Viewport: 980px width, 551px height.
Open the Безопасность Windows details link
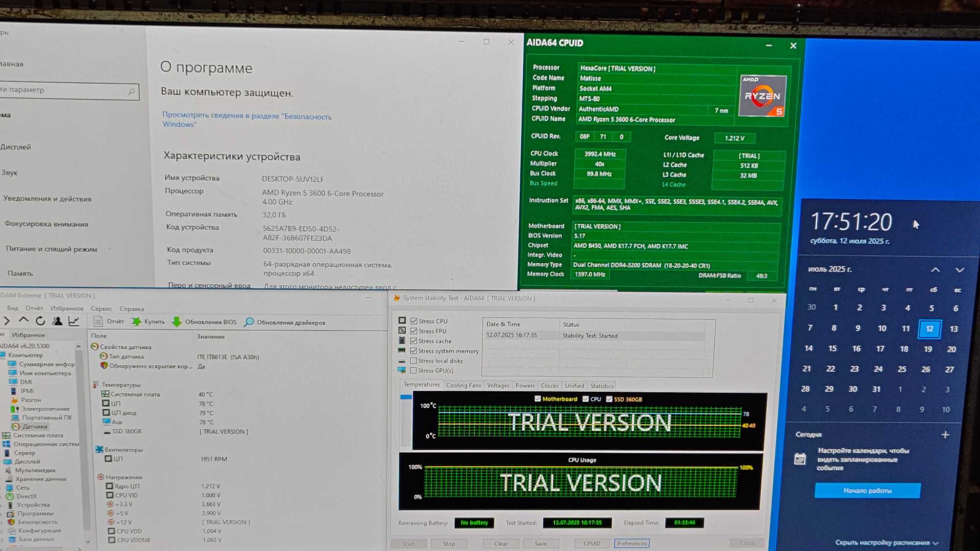pyautogui.click(x=246, y=120)
